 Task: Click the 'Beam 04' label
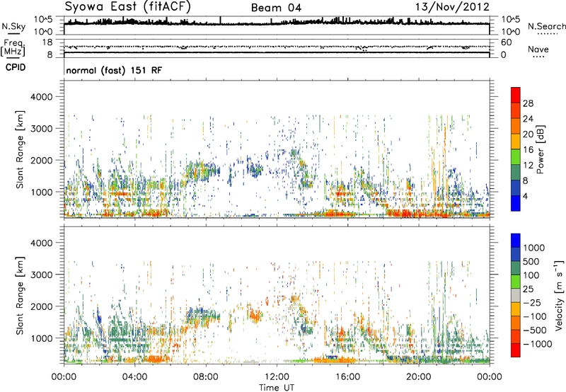[276, 8]
